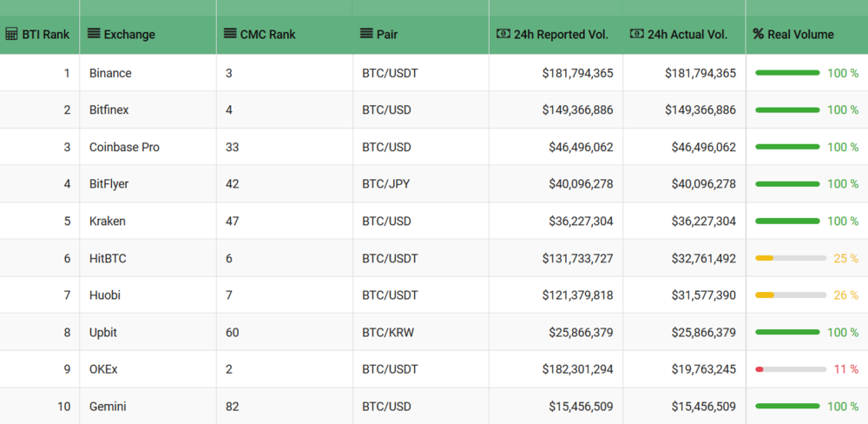Click the BTC/KRW pair for Upbit

point(389,332)
